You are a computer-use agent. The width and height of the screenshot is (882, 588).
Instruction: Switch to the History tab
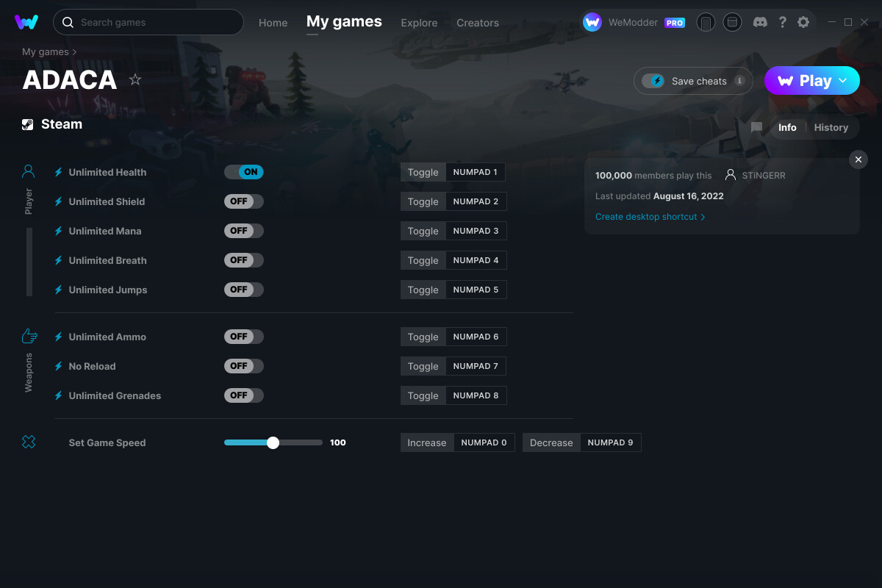[x=831, y=127]
